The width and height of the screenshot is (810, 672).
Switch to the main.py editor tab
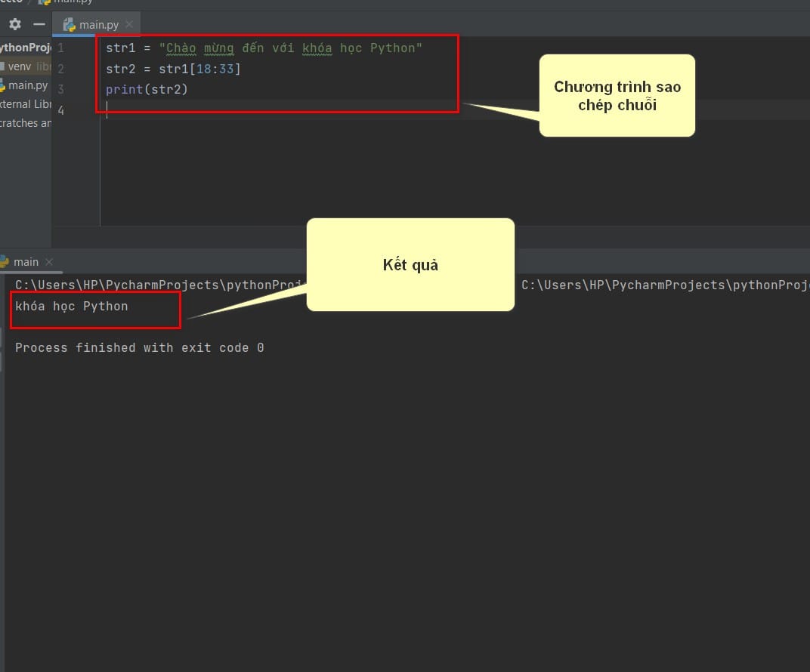(x=98, y=24)
